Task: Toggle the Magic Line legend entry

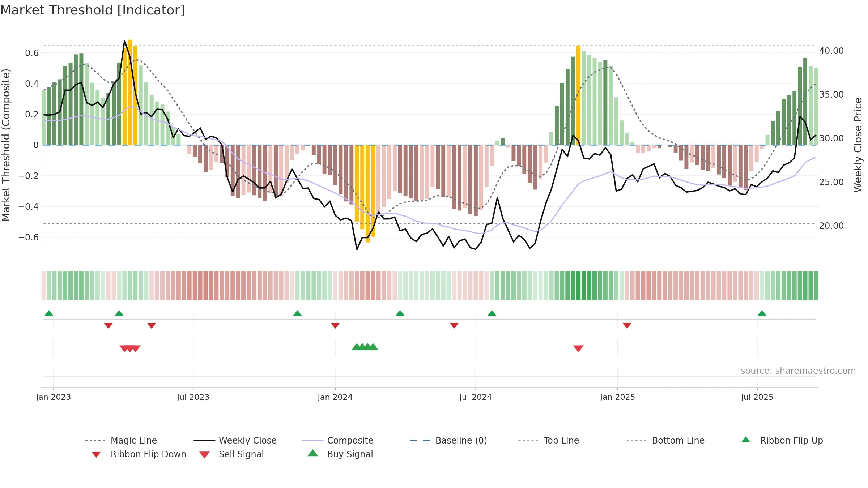Action: tap(121, 440)
